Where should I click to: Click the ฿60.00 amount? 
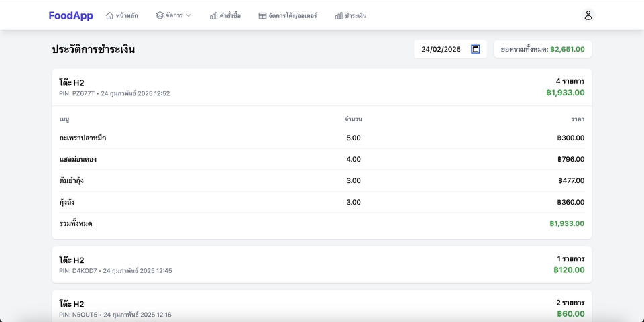(571, 314)
